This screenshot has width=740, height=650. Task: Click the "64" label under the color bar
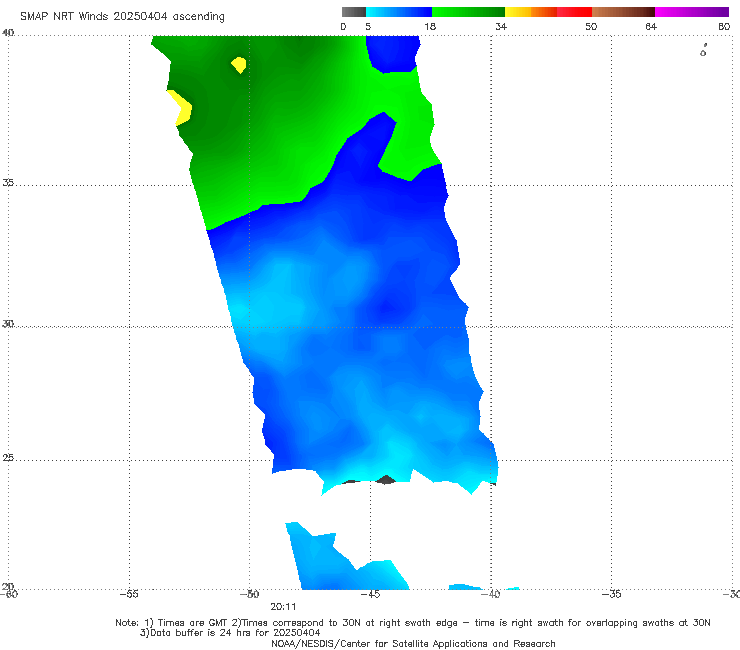tap(651, 26)
